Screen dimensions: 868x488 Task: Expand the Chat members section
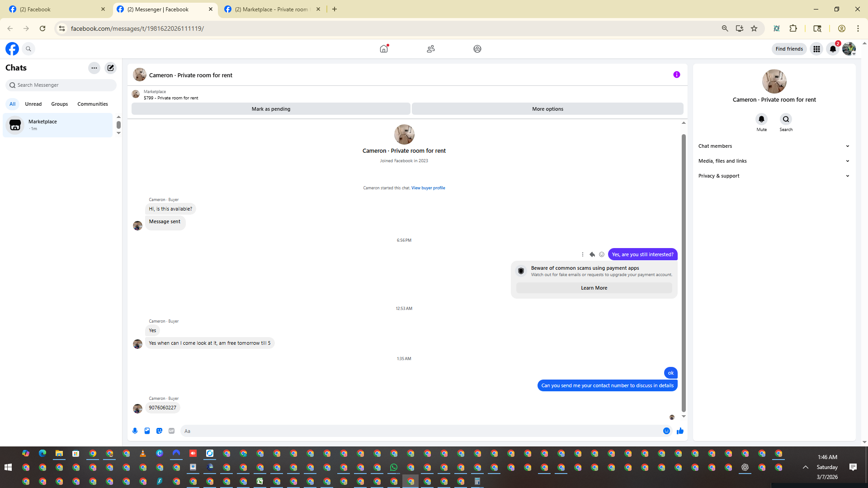tap(774, 146)
